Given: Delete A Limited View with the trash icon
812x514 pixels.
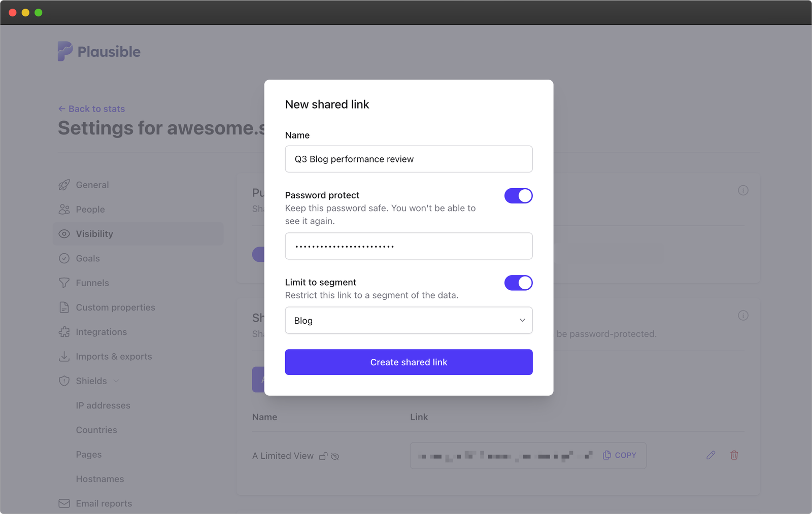Looking at the screenshot, I should [734, 455].
